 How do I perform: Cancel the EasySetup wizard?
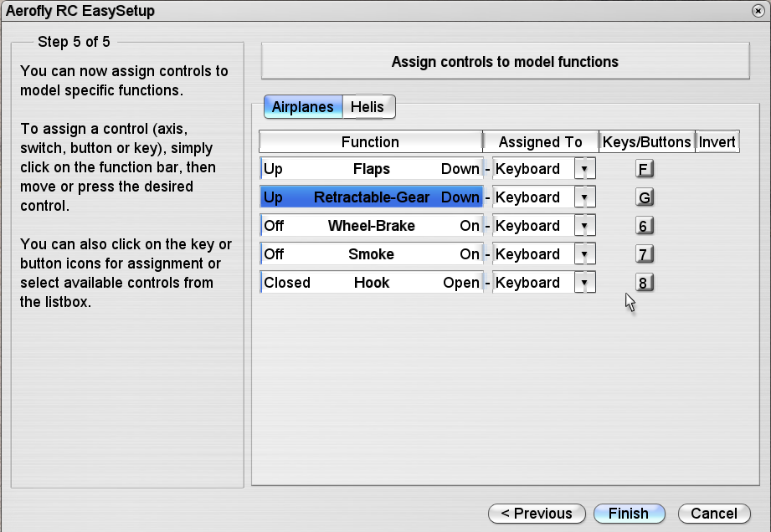[x=714, y=514]
